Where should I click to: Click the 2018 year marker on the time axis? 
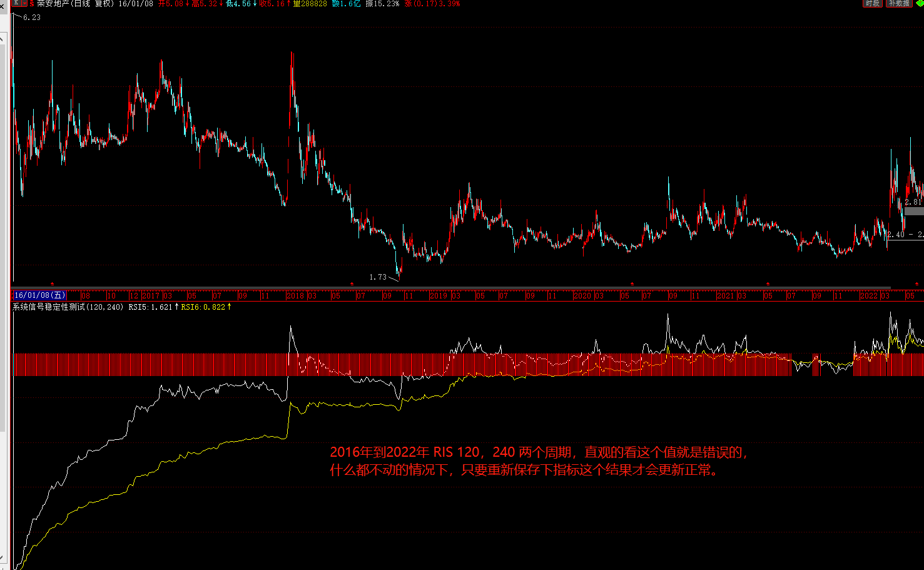click(295, 295)
